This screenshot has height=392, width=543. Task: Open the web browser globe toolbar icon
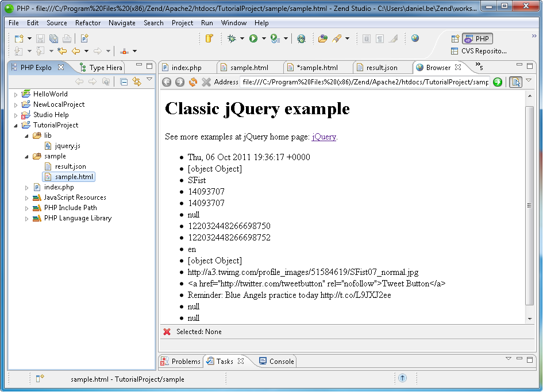pos(415,38)
